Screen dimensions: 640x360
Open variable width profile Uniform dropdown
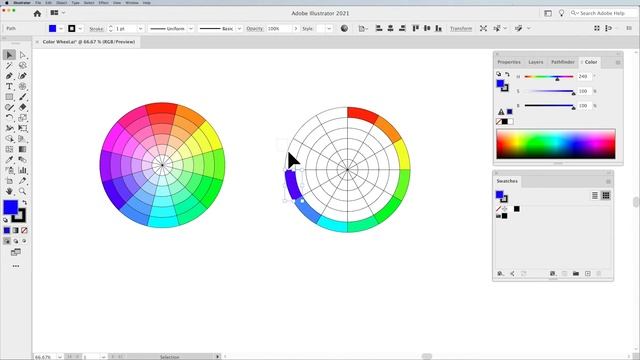click(x=191, y=29)
